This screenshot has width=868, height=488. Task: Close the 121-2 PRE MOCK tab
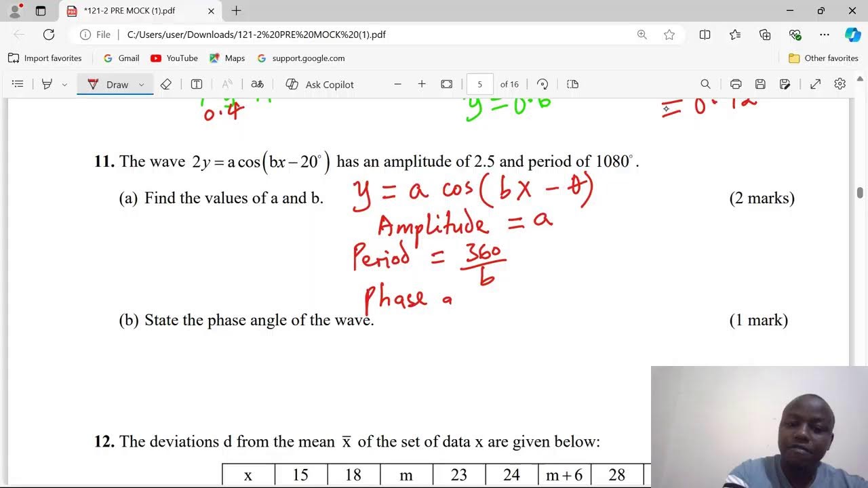click(x=211, y=11)
